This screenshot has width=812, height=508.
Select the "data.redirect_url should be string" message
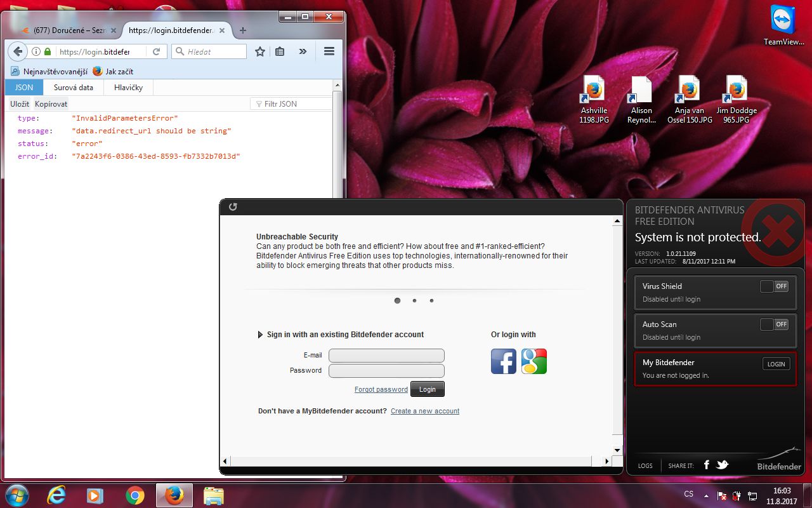[152, 131]
